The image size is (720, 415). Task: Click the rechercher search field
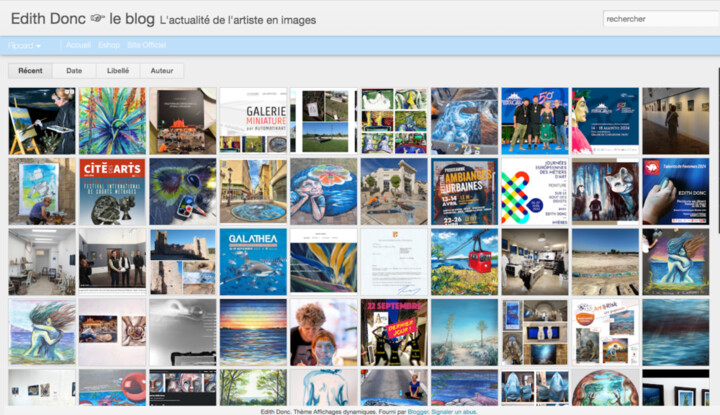pos(657,18)
